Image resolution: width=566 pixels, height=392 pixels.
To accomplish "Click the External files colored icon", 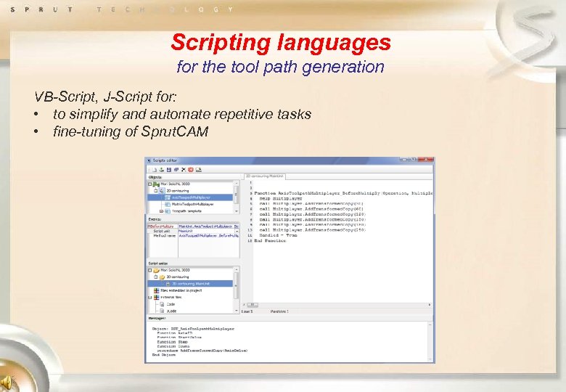I will [x=156, y=298].
